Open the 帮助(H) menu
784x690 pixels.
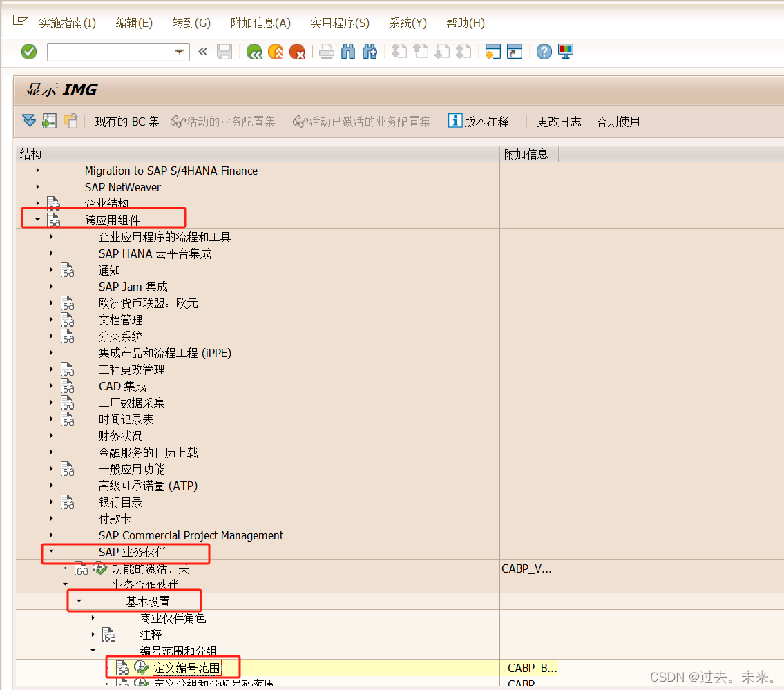[466, 23]
